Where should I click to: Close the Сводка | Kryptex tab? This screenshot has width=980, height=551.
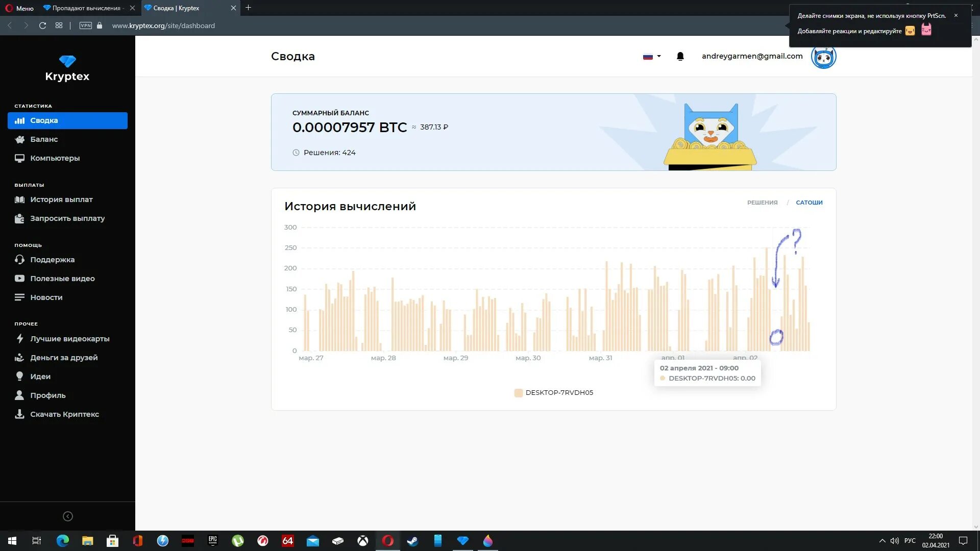[x=233, y=8]
